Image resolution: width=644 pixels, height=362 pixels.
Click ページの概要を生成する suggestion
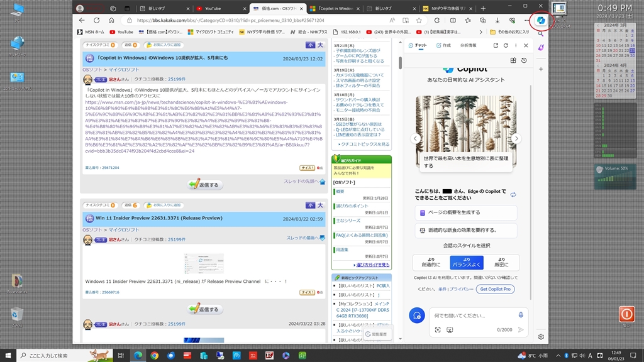(465, 212)
